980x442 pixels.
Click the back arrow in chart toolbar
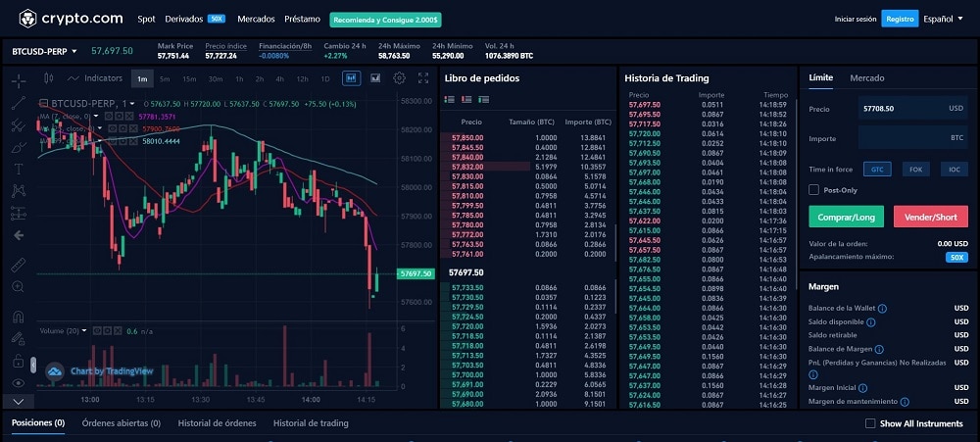click(x=19, y=235)
